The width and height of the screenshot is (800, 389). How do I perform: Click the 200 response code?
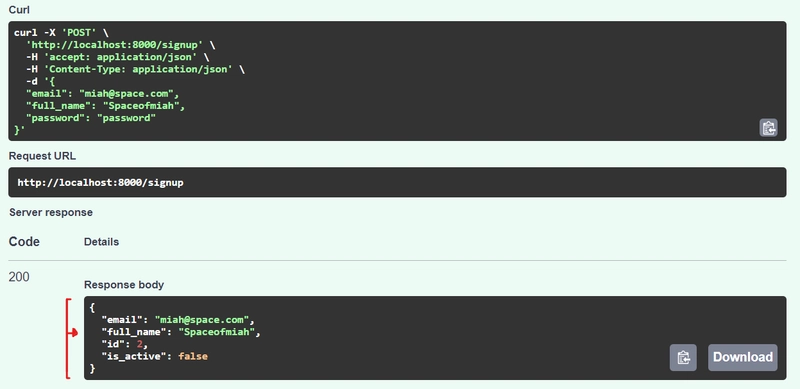coord(19,277)
